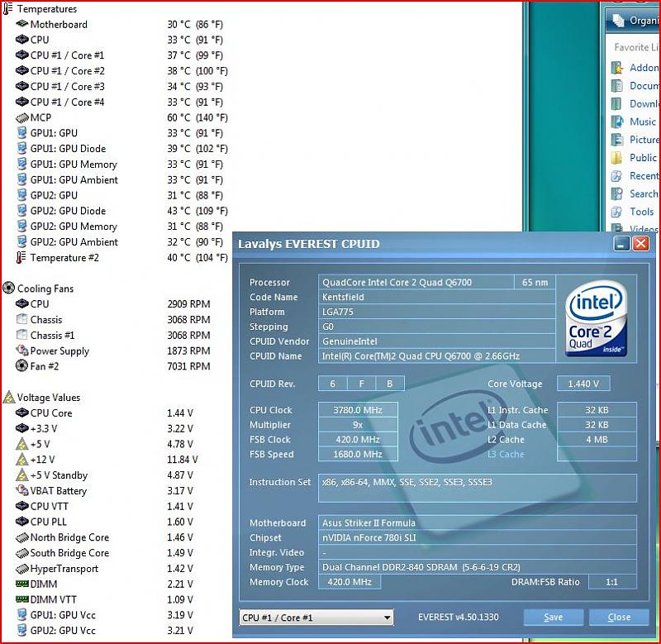Open the Documents favorite link

(636, 86)
